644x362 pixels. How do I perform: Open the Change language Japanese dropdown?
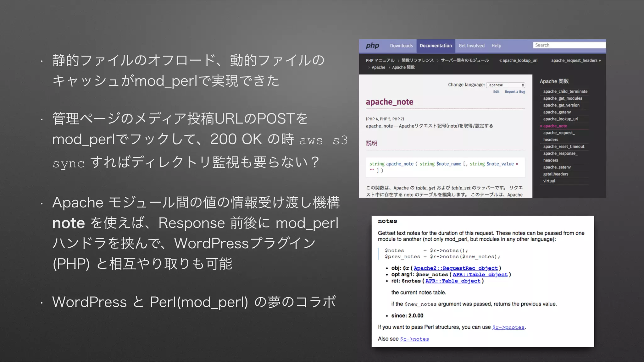coord(506,85)
